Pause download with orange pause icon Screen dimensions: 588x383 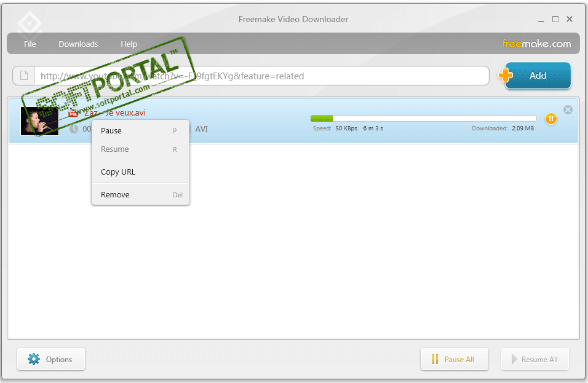point(550,119)
